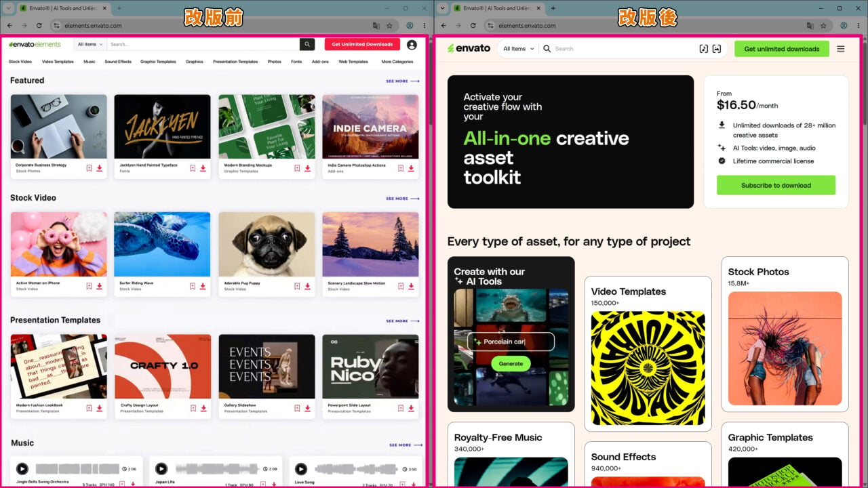Click See More link beside Featured heading
868x488 pixels.
pyautogui.click(x=403, y=81)
